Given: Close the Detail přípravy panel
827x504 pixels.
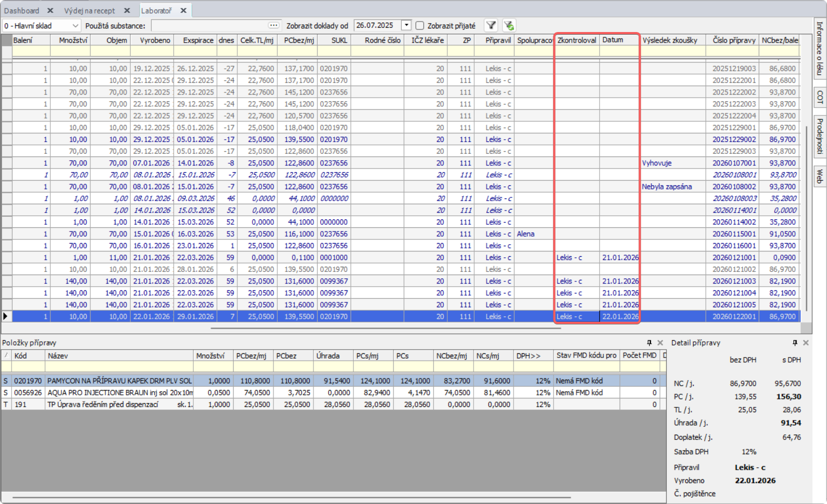Looking at the screenshot, I should point(806,343).
